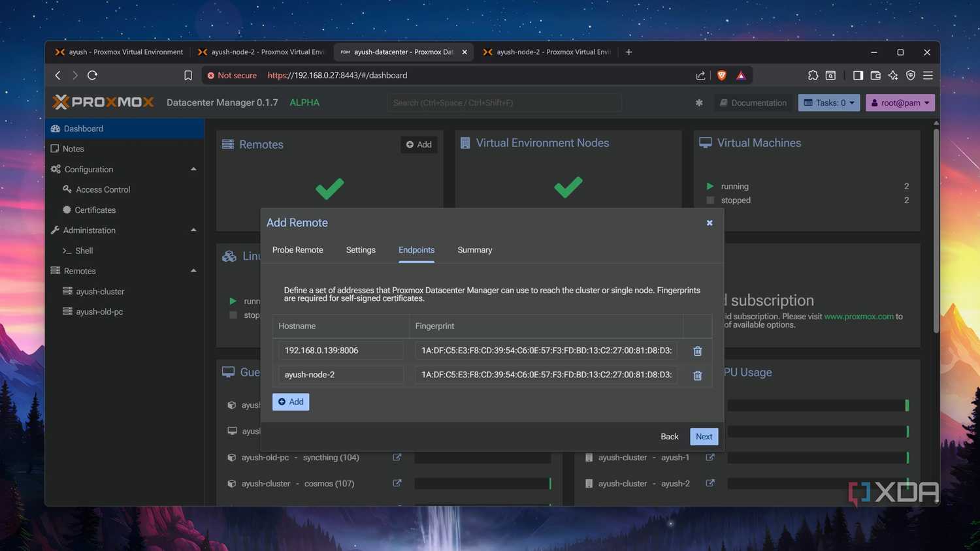Image resolution: width=980 pixels, height=551 pixels.
Task: Click the Not secure warning indicator
Action: pyautogui.click(x=232, y=76)
